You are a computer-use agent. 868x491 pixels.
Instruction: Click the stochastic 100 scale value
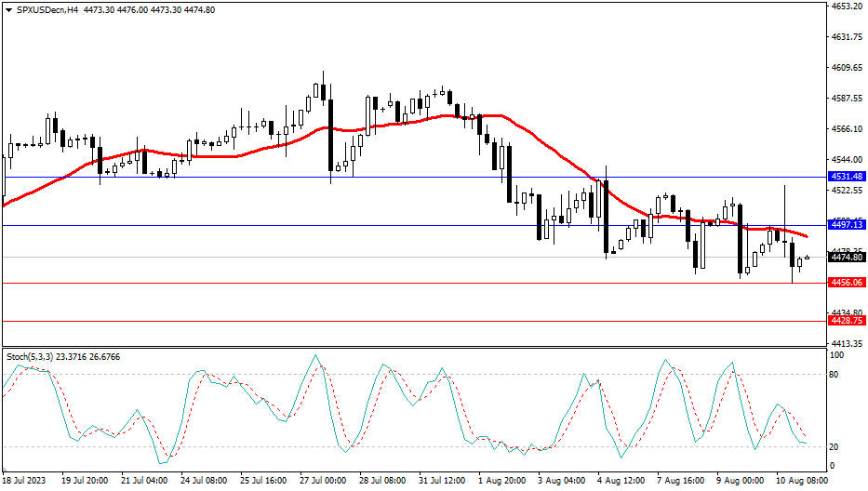click(x=836, y=355)
